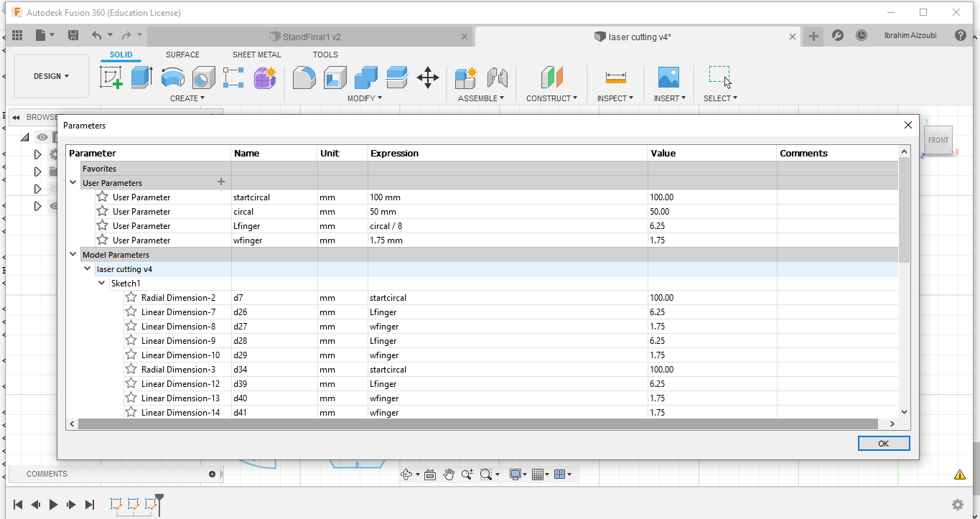The image size is (980, 519).
Task: Open the Data Panel grid icon
Action: [17, 35]
